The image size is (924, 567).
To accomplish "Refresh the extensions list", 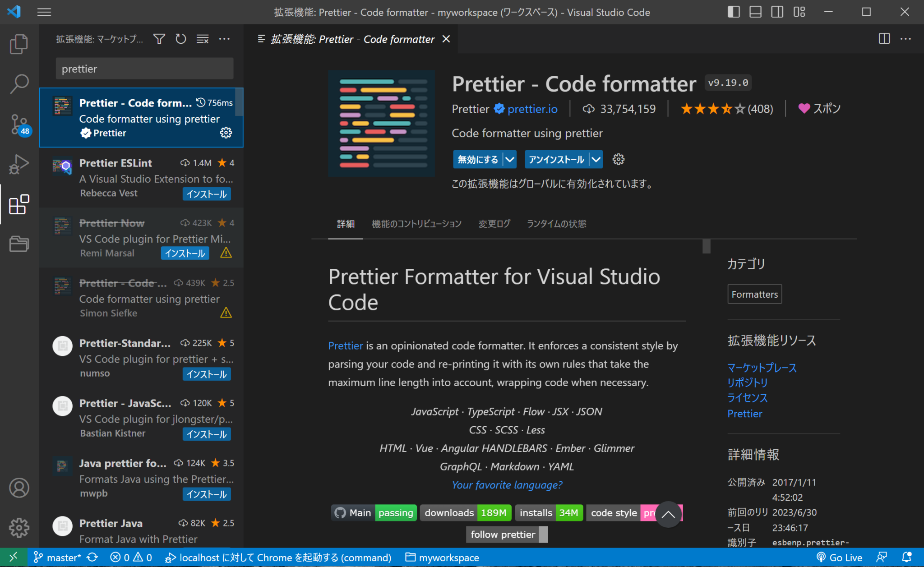I will point(180,39).
